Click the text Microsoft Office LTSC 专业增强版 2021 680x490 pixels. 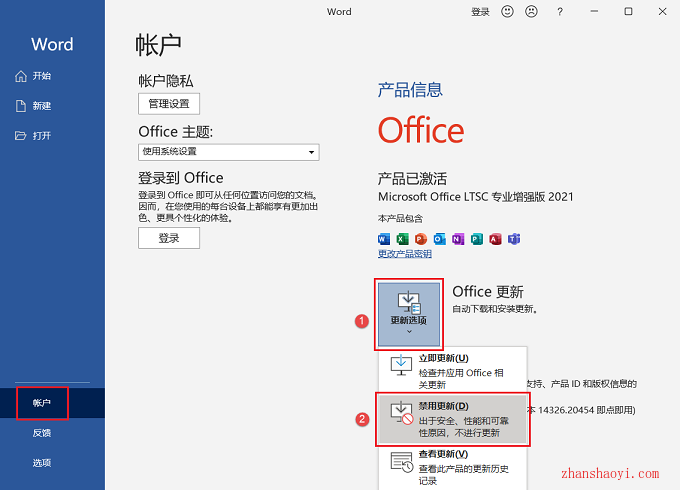476,197
